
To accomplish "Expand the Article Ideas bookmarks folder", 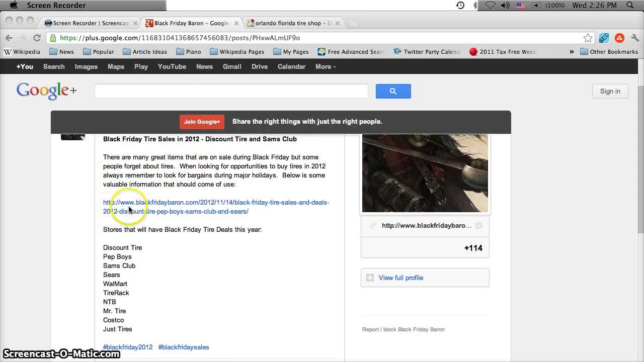I will pyautogui.click(x=145, y=52).
